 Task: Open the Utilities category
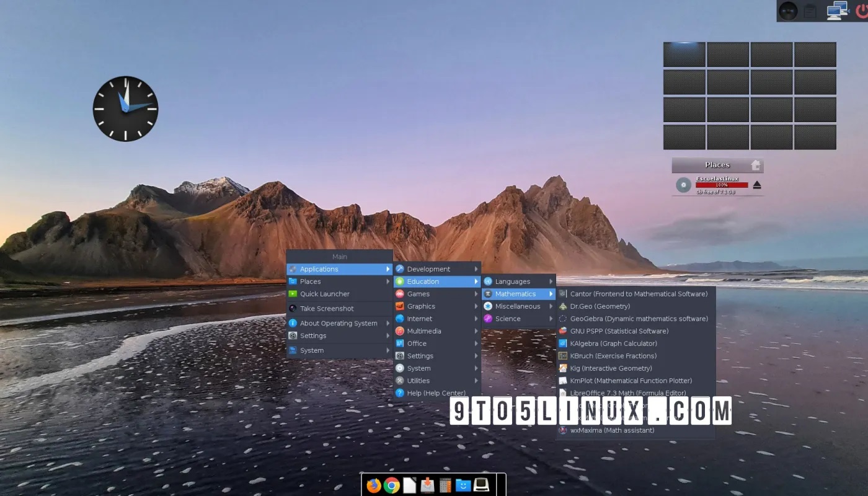coord(437,381)
